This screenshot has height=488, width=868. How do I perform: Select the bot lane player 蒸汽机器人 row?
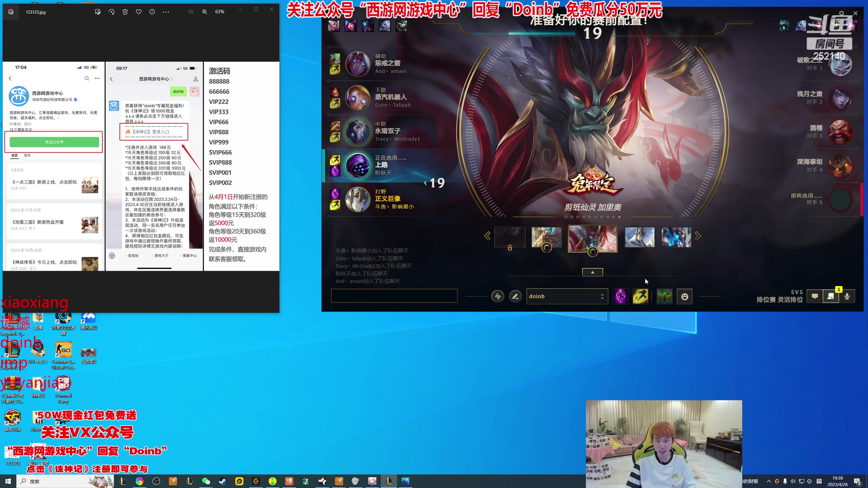(x=390, y=97)
